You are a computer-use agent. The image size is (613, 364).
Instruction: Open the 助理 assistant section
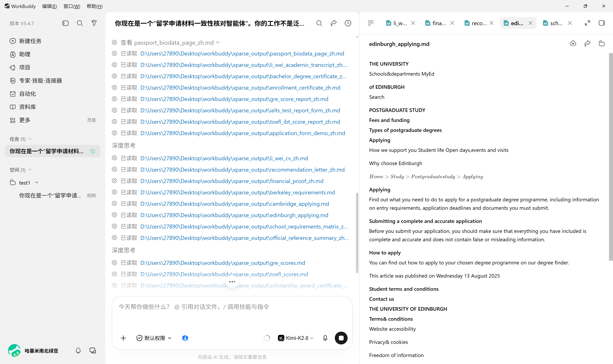[x=20, y=54]
